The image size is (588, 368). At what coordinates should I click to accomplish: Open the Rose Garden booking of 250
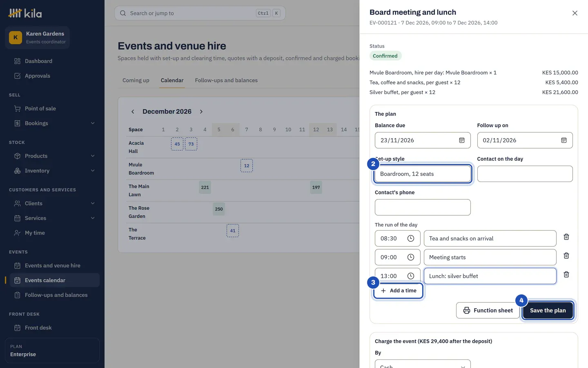(x=219, y=209)
